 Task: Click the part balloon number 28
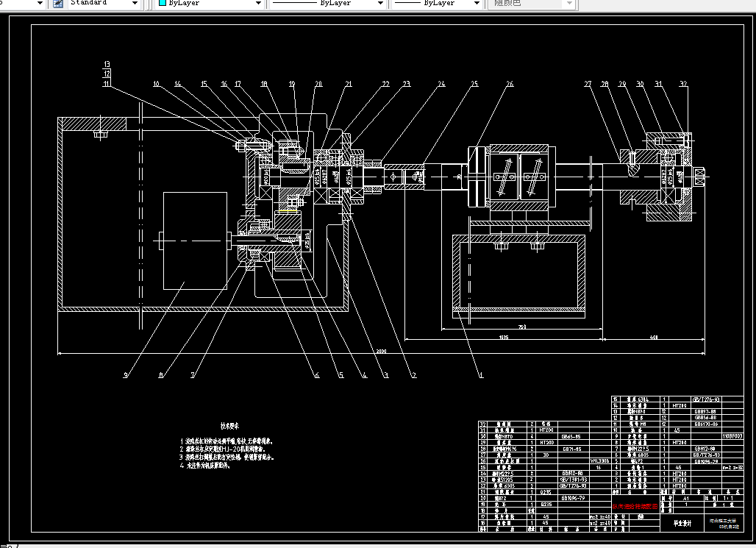(605, 83)
